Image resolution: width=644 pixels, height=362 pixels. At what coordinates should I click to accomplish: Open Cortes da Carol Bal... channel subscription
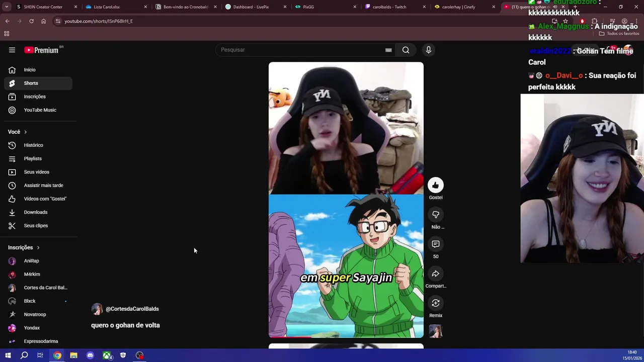tap(38, 288)
